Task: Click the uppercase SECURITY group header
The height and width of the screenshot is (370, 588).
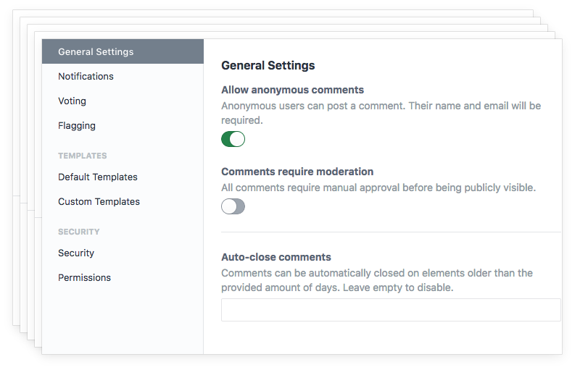Action: tap(78, 232)
